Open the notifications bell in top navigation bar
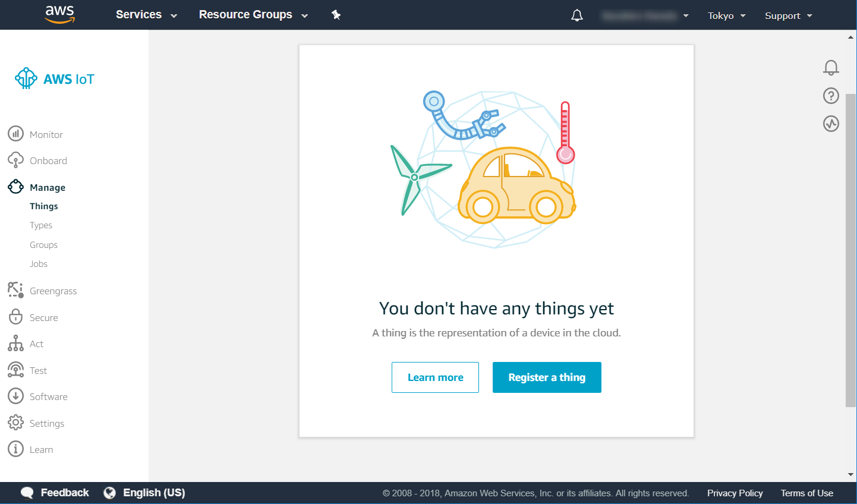857x504 pixels. [576, 15]
